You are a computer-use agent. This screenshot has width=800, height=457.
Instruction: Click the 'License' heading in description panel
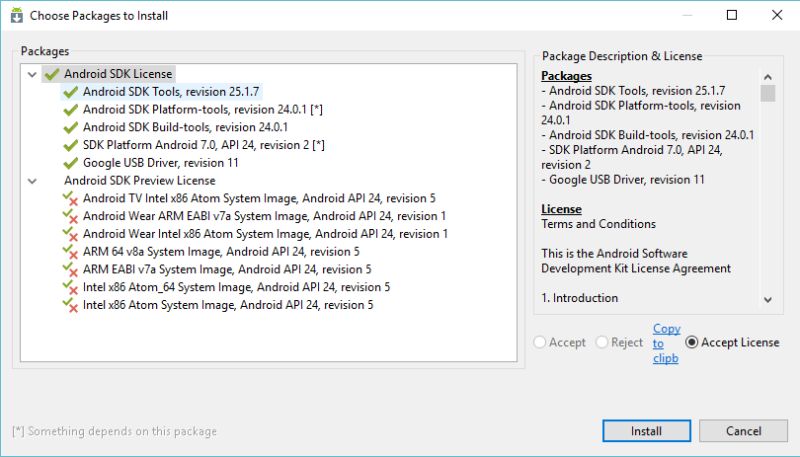[x=561, y=209]
